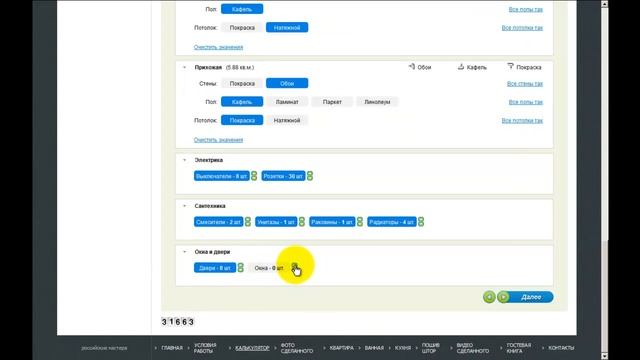
Task: Click Очистить значения link in Прихожая
Action: coord(218,140)
